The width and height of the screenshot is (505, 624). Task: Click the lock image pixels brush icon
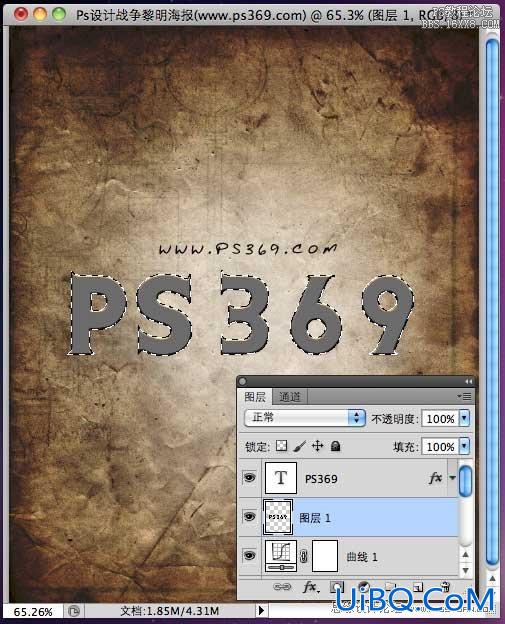(x=299, y=446)
